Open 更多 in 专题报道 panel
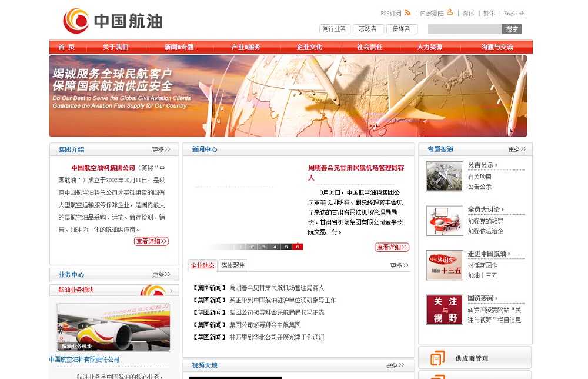588x379 pixels. coord(517,149)
